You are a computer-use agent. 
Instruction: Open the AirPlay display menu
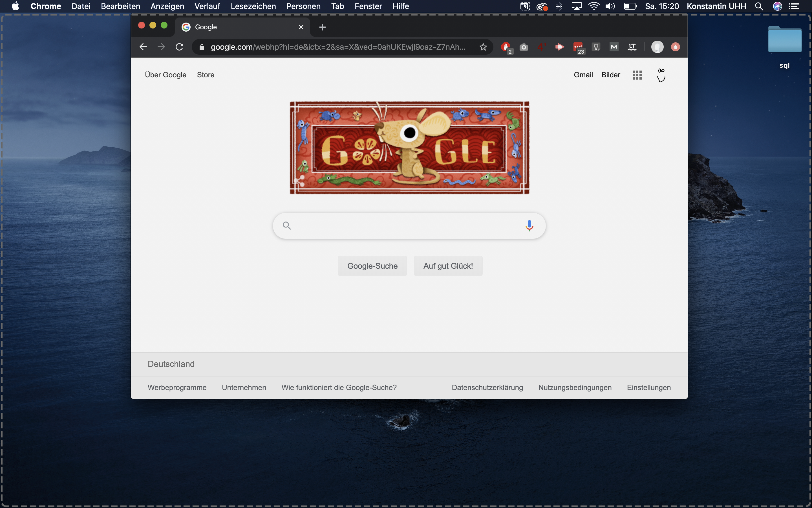point(577,6)
